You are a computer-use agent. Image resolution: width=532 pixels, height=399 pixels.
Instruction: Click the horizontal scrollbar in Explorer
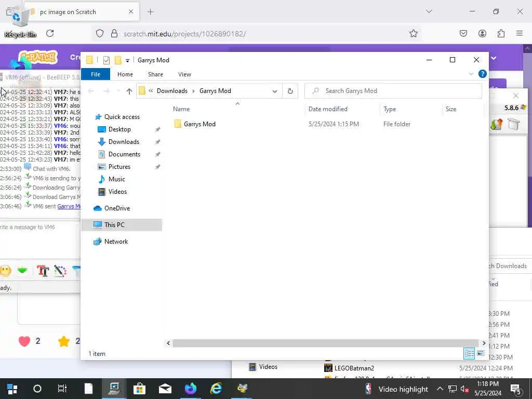pyautogui.click(x=325, y=343)
